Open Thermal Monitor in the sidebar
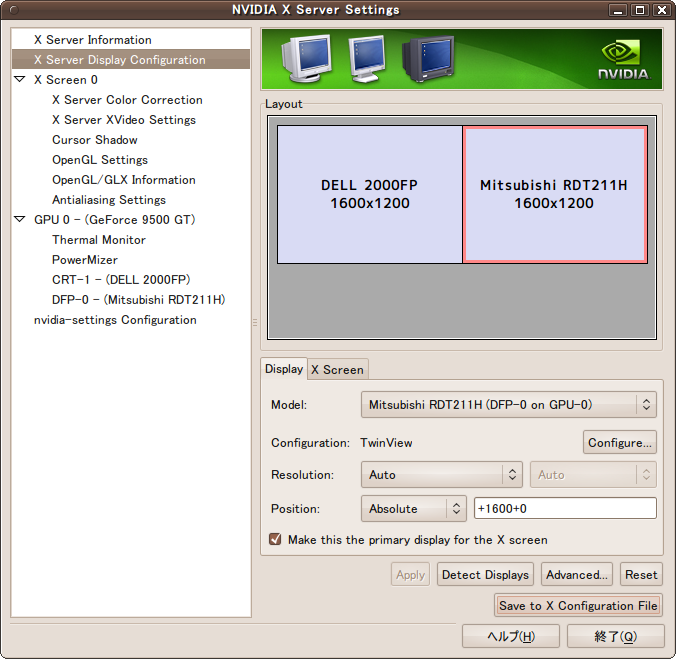 click(99, 240)
